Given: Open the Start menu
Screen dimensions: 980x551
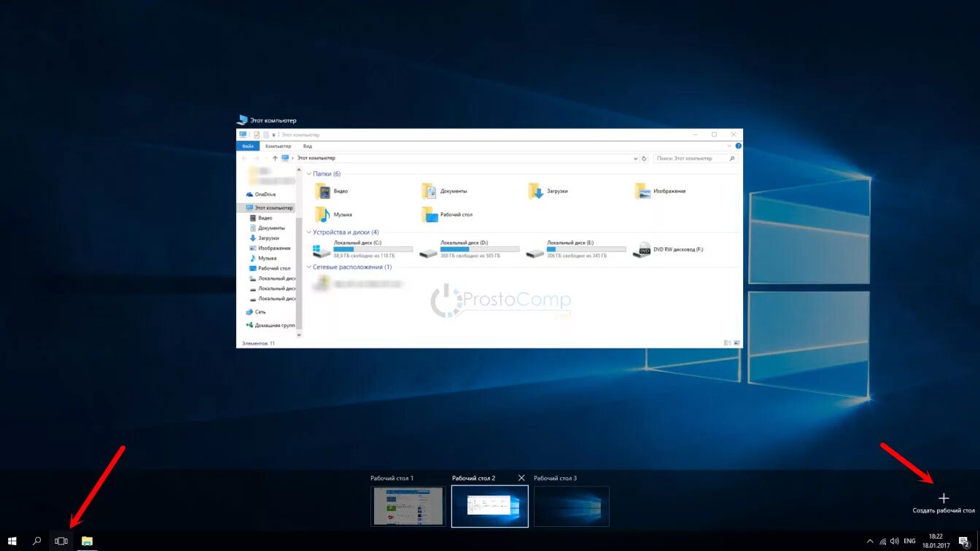Looking at the screenshot, I should click(x=13, y=541).
